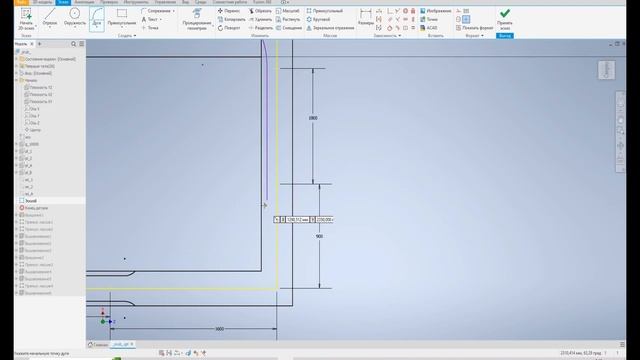Viewport: 640px width, 360px height.
Task: Open the Сопряжение dropdown arrow
Action: (x=173, y=11)
